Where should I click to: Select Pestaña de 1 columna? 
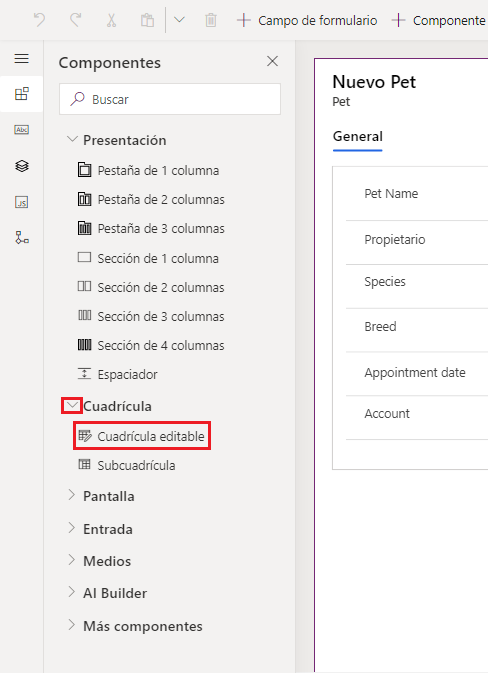click(149, 170)
